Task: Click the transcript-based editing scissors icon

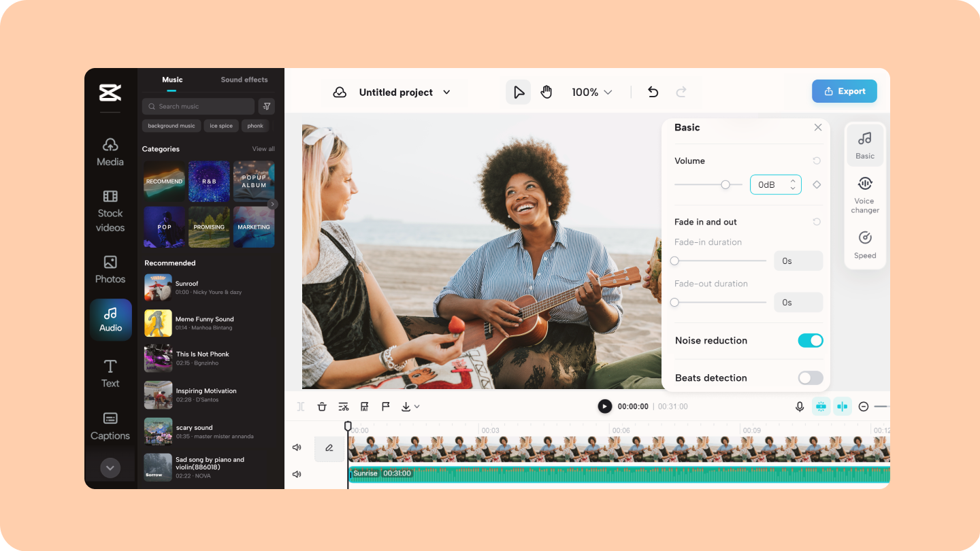Action: coord(344,406)
